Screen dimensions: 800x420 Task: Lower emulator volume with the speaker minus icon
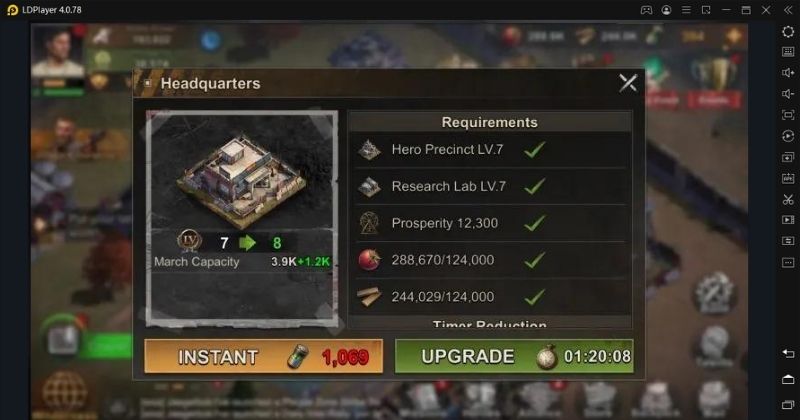(788, 94)
